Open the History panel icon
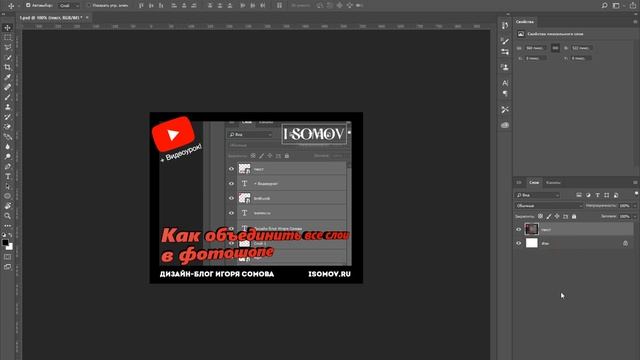 (505, 25)
